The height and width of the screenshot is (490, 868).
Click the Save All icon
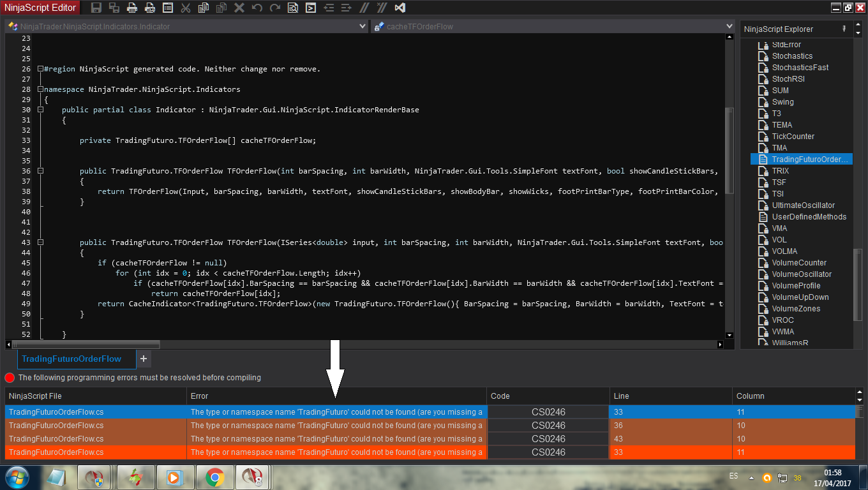tap(114, 8)
